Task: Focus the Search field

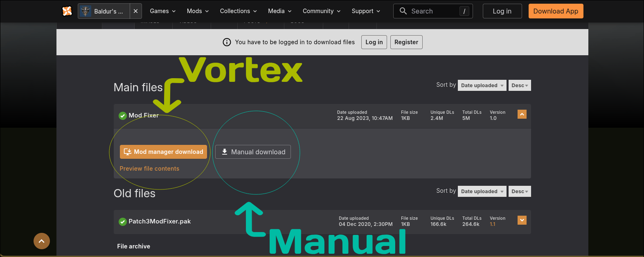Action: click(433, 11)
